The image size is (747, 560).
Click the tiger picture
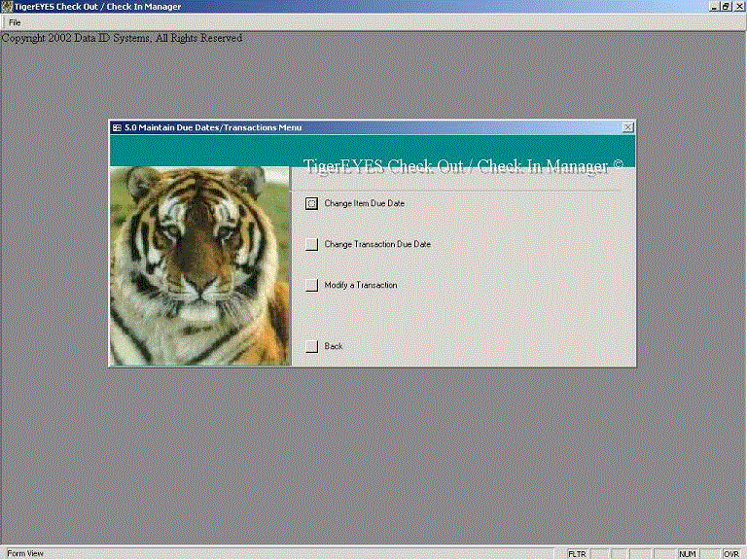(200, 266)
